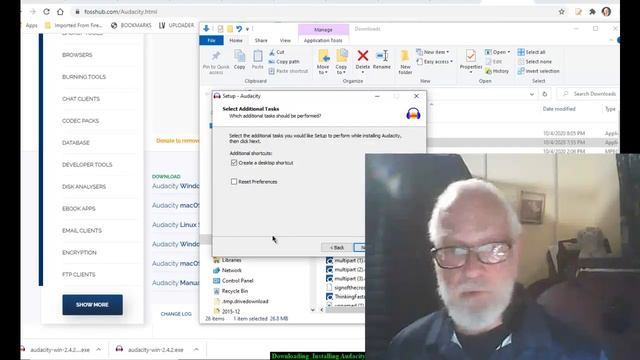Select Control Panel in the navigation pane
Viewport: 640px width, 360px height.
point(238,281)
